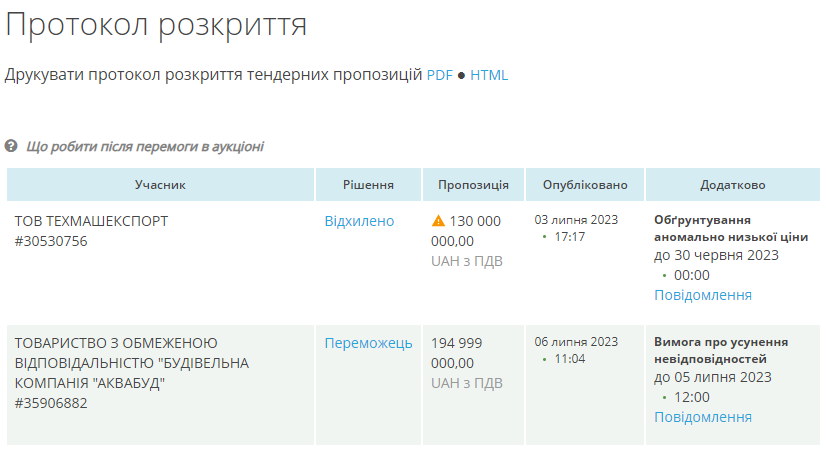
Task: Click the Учасник column header
Action: pos(160,185)
